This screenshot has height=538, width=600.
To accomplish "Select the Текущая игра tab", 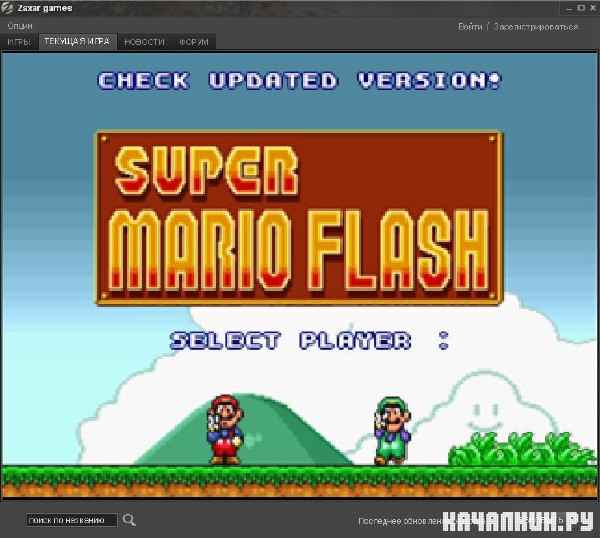I will (77, 41).
